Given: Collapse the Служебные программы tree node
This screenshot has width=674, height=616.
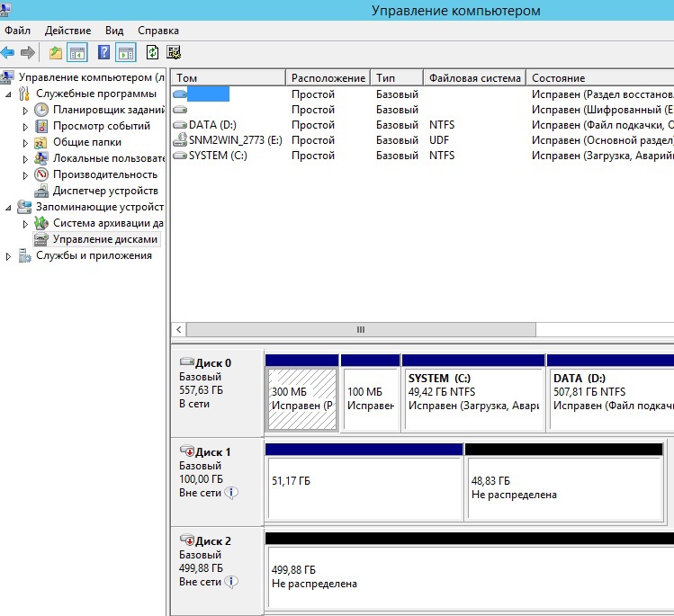Looking at the screenshot, I should click(8, 94).
